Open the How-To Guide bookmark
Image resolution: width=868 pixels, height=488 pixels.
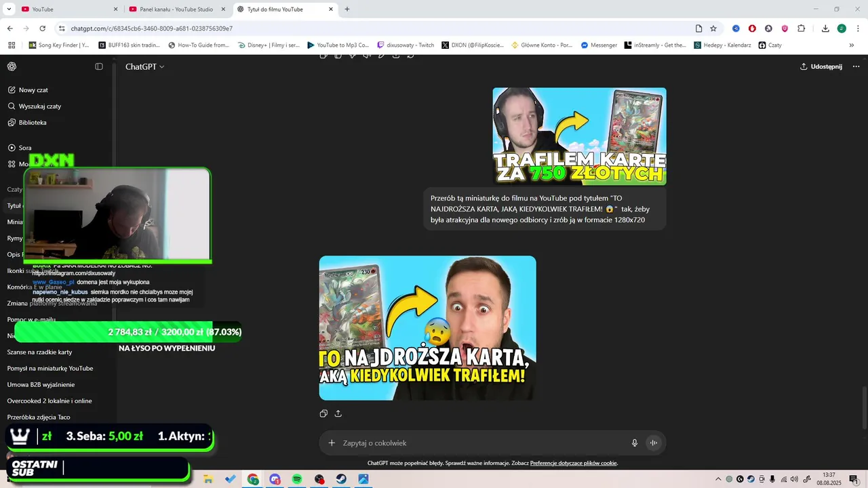tap(198, 45)
